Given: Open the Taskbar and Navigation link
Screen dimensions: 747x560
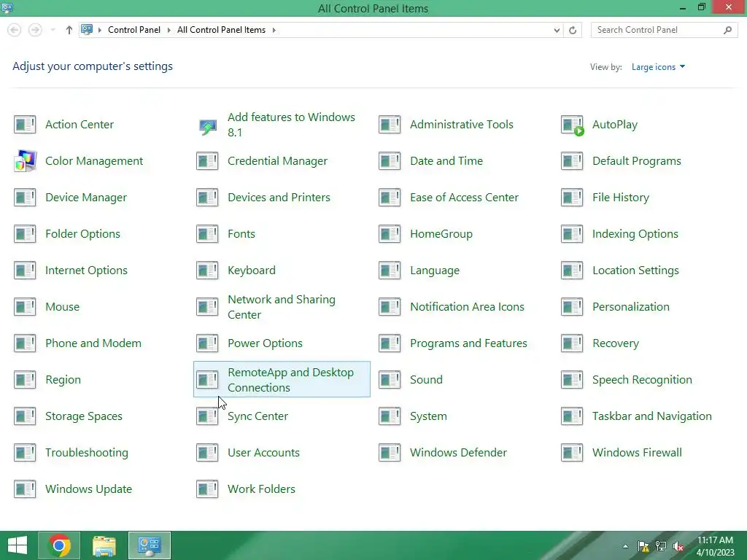Looking at the screenshot, I should (651, 416).
